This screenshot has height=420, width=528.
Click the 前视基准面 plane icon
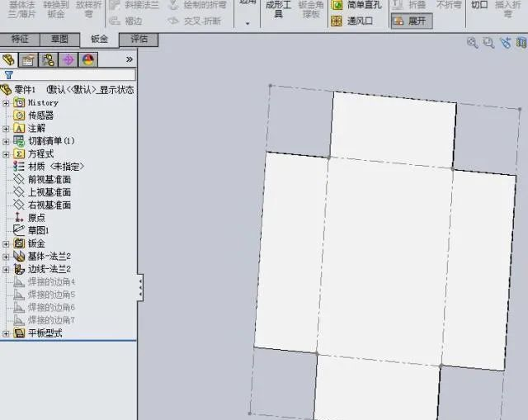point(19,179)
